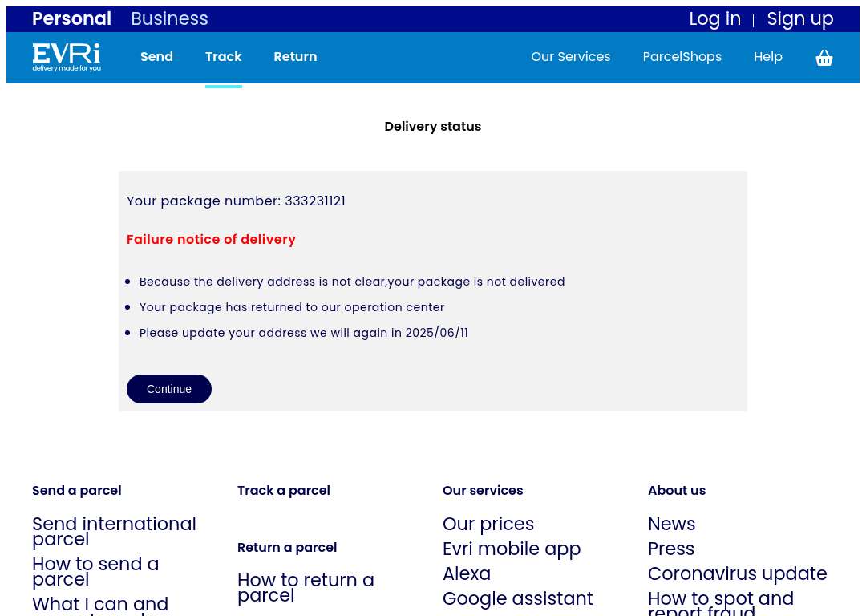Switch to the Business tab
This screenshot has height=616, width=866.
pos(169,18)
